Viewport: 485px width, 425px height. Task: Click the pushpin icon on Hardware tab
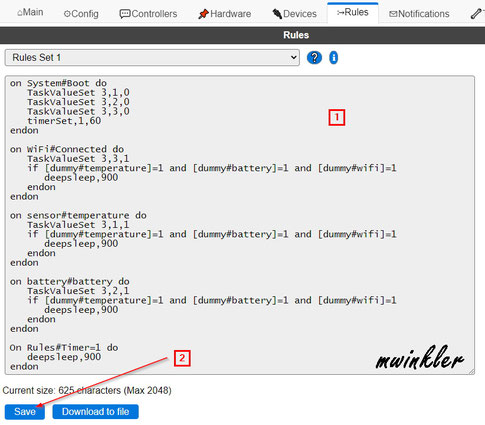tap(203, 14)
